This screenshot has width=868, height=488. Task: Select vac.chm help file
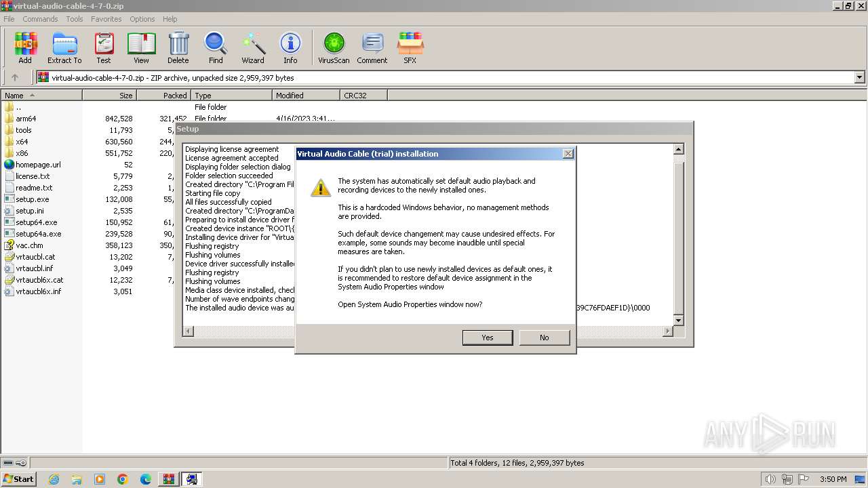(29, 245)
